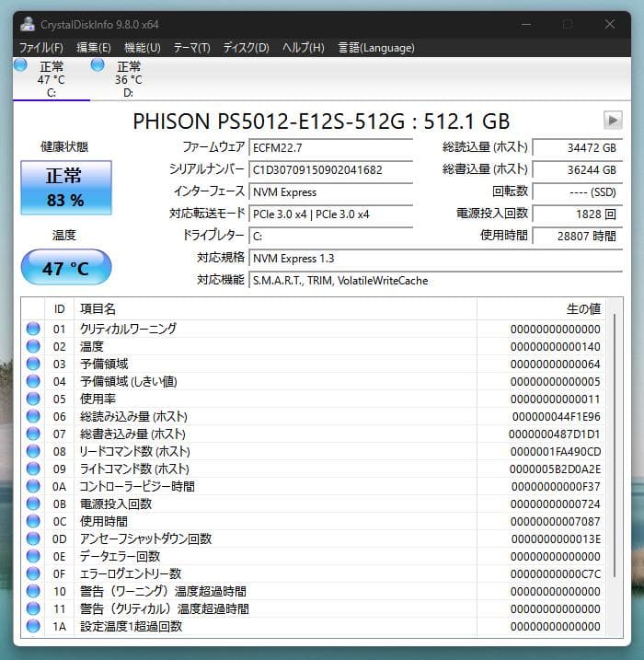The height and width of the screenshot is (660, 644).
Task: Select raw value 0000005B2D0A2E
Action: click(x=556, y=469)
